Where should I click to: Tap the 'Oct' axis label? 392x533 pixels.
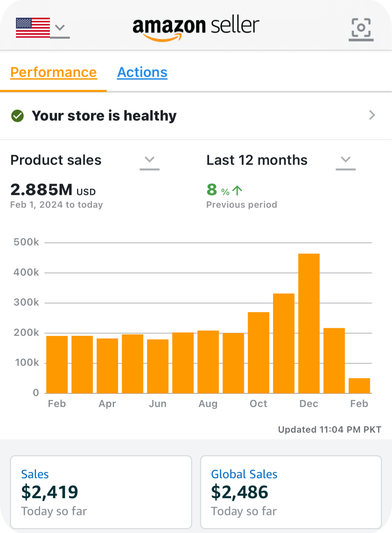258,404
